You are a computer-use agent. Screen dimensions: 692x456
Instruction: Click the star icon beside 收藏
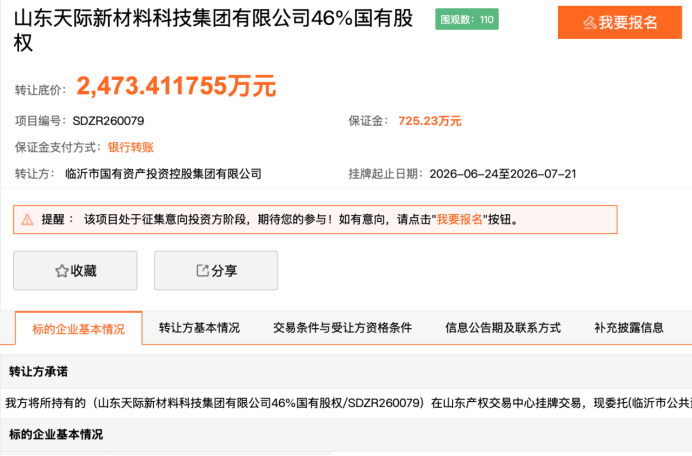click(x=62, y=271)
